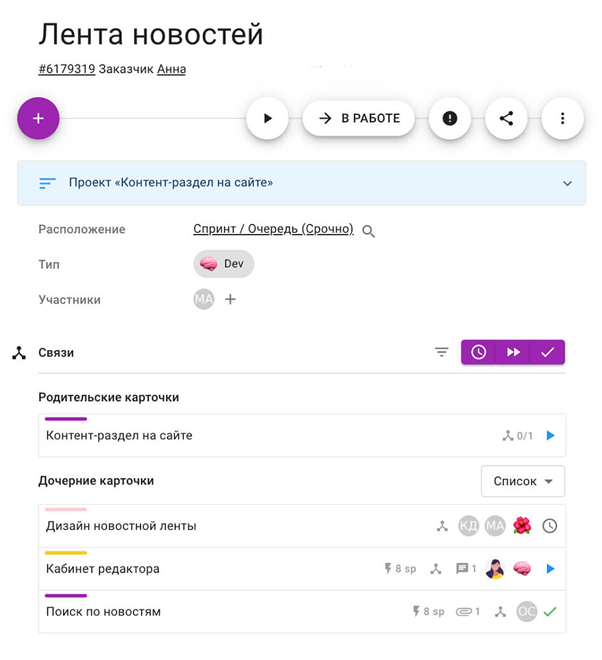
Task: Click attachment icon on Поиск по новостям
Action: point(463,612)
